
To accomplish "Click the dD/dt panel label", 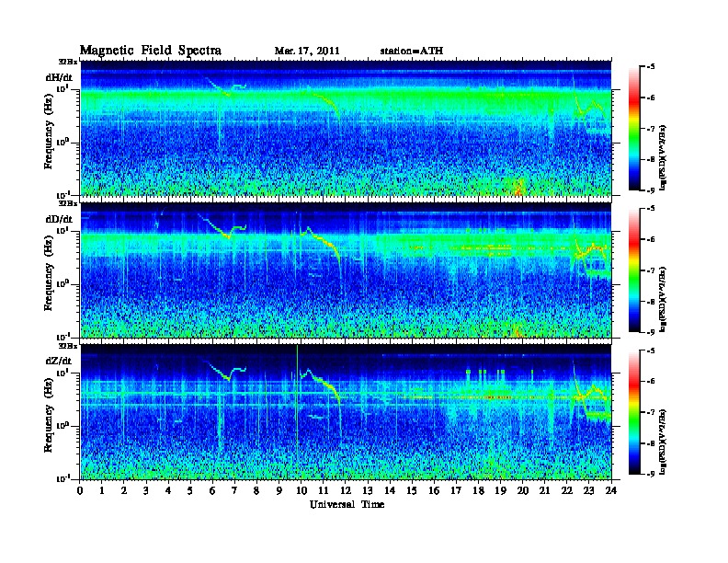I will 59,219.
